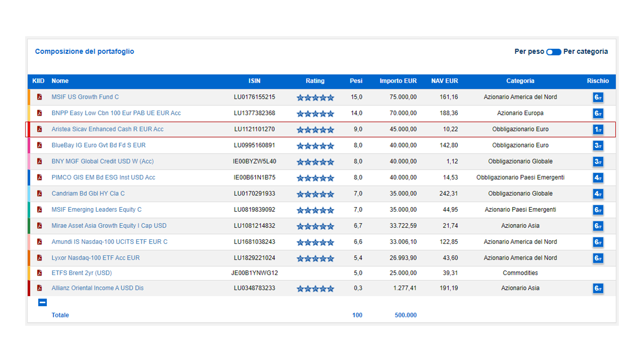Open Aristea Sicav Enhanced Cash R EUR Acc

tap(108, 129)
